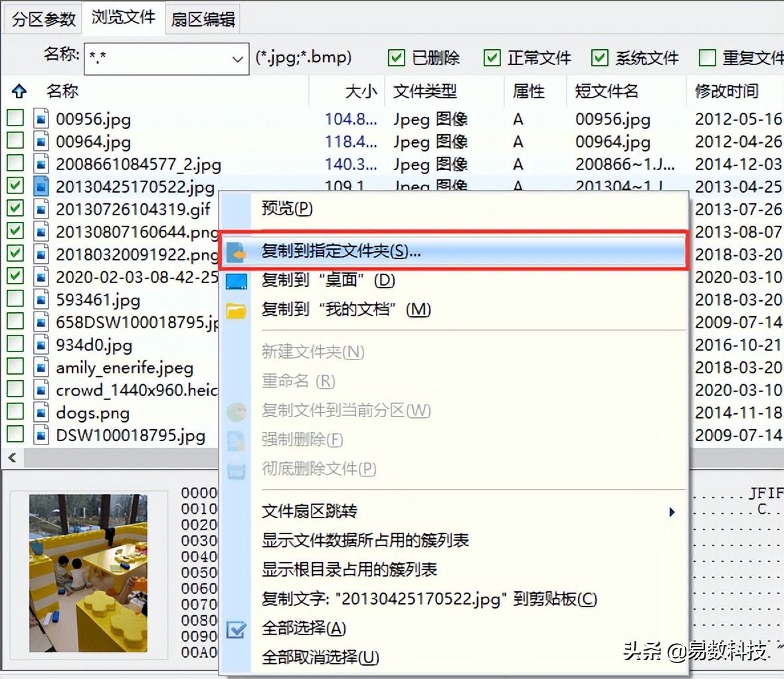Screen dimensions: 784x679
Task: Click the 大小 column header to sort
Action: pos(361,91)
